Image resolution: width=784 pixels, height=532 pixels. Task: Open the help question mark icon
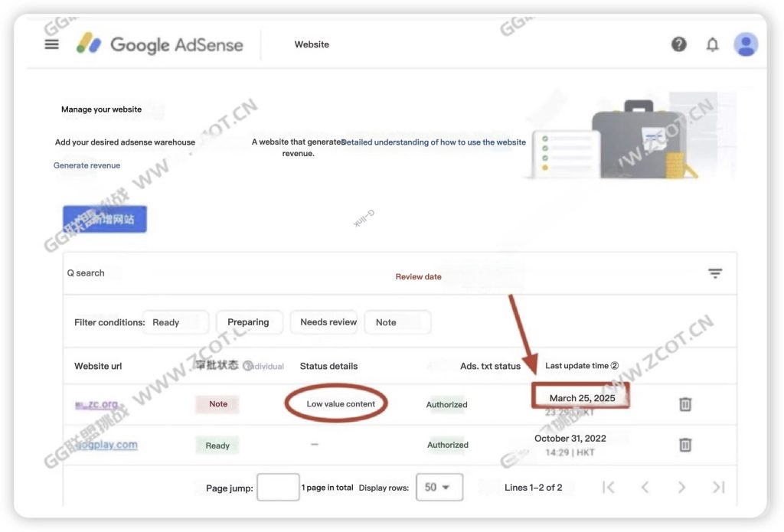tap(679, 44)
